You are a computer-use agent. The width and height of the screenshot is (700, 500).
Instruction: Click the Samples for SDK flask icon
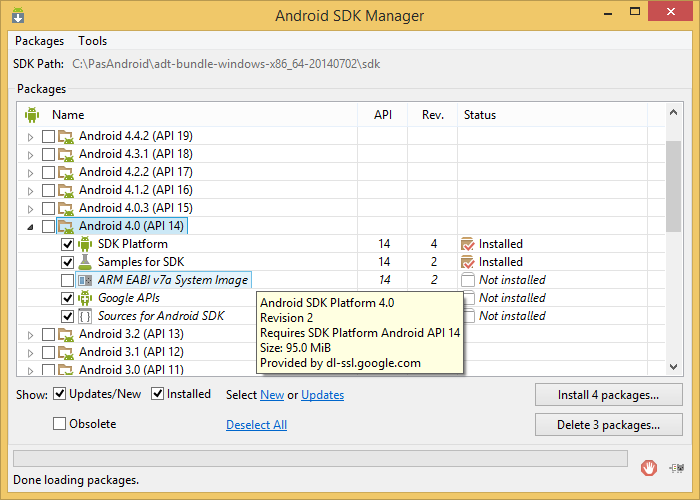tap(85, 262)
